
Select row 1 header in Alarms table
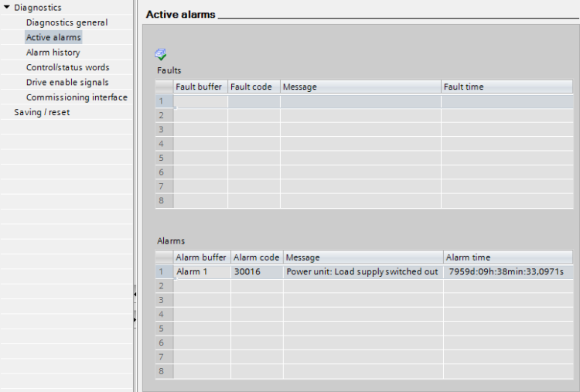(x=164, y=272)
